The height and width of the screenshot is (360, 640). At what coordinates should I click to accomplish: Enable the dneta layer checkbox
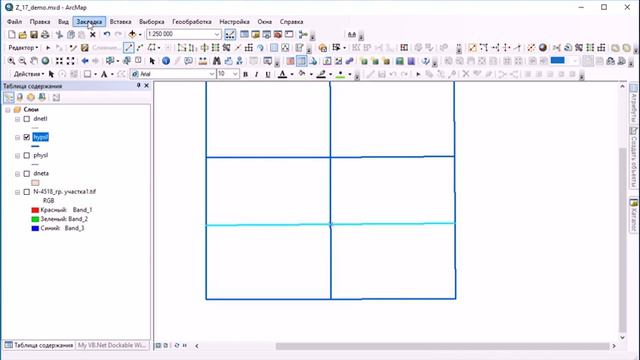coord(27,173)
